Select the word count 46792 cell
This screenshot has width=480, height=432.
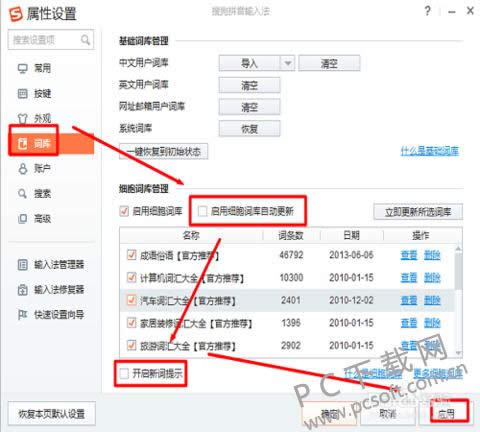[291, 255]
